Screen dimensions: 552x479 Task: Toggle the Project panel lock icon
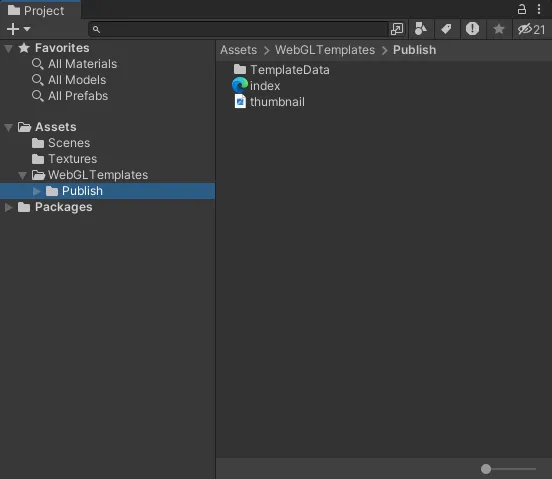point(521,9)
